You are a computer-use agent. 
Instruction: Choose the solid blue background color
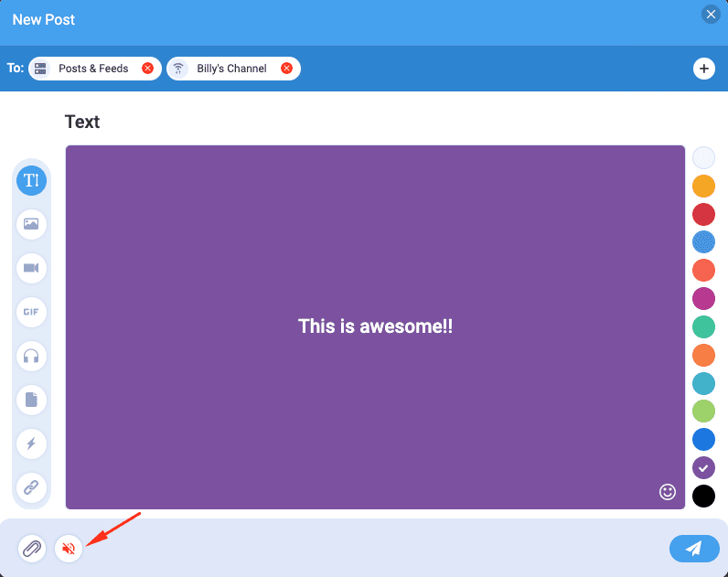pyautogui.click(x=703, y=439)
